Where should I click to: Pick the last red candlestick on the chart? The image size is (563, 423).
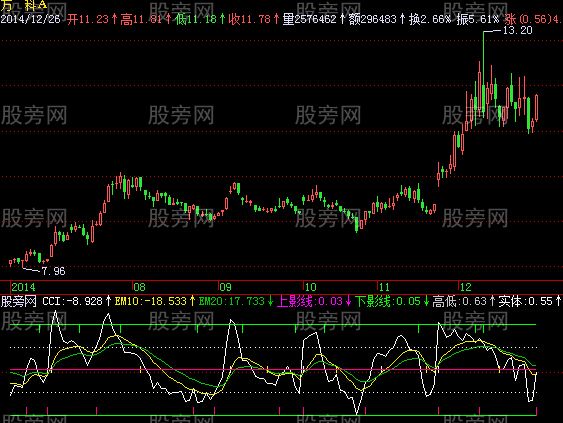click(536, 107)
